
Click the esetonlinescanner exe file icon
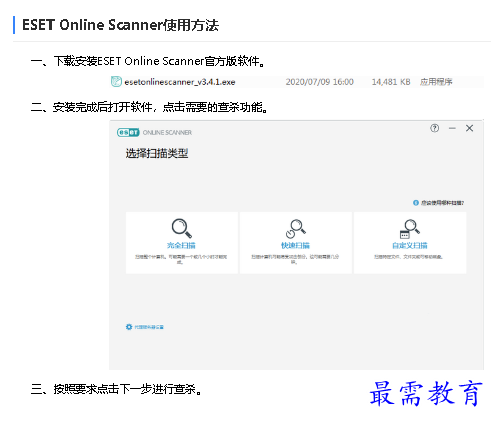[116, 81]
